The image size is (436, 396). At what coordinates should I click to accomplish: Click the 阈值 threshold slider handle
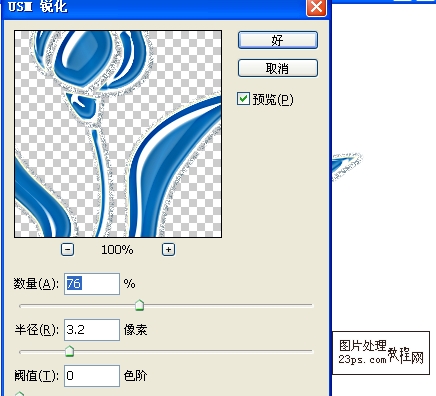point(20,394)
